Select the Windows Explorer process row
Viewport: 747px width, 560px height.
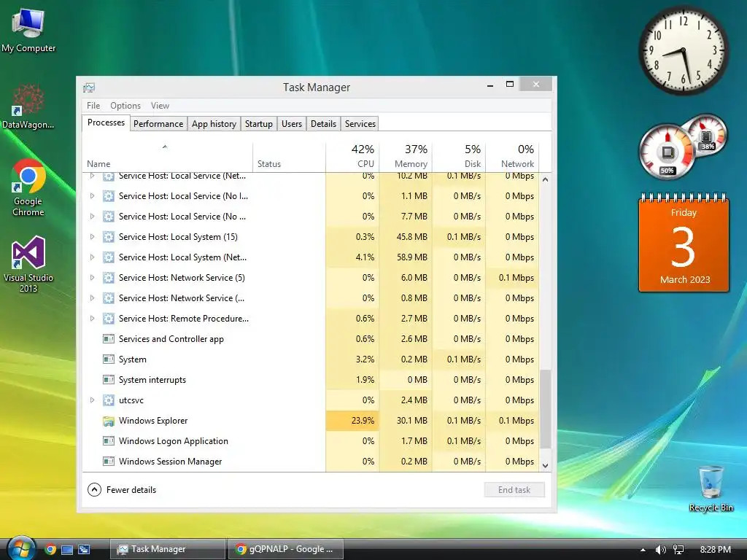click(x=311, y=421)
